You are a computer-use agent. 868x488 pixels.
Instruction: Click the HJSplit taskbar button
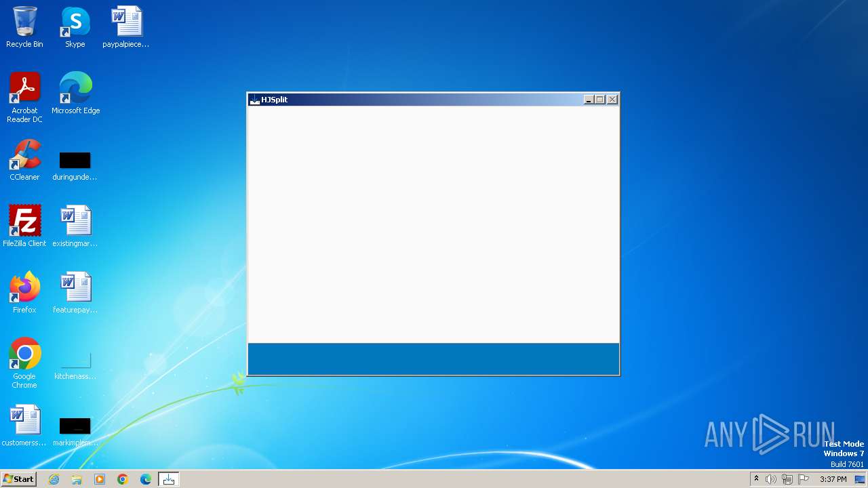[x=169, y=479]
